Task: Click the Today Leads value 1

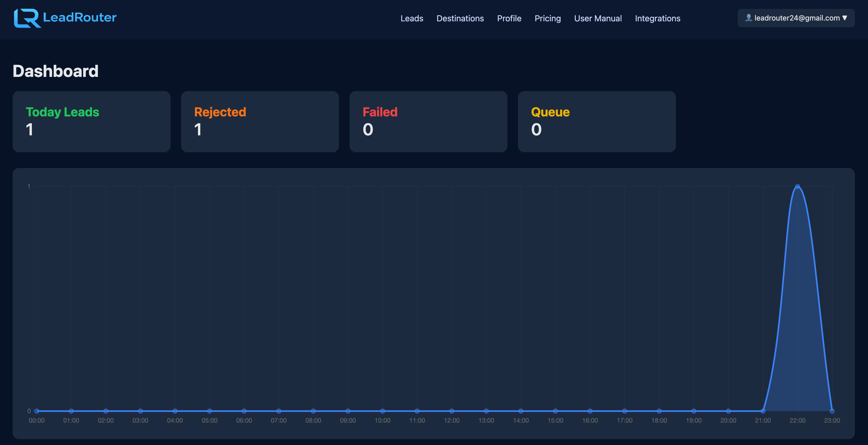Action: click(x=30, y=130)
